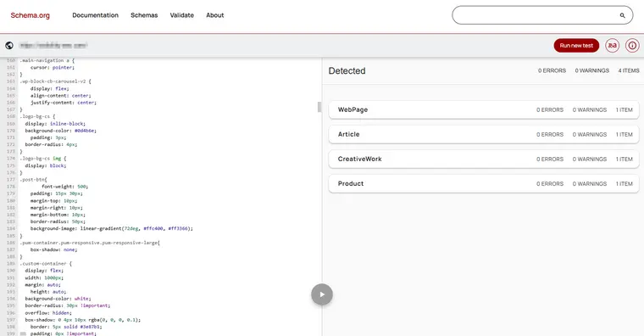
Task: Click 0 WARNINGS in Detected summary
Action: (591, 70)
